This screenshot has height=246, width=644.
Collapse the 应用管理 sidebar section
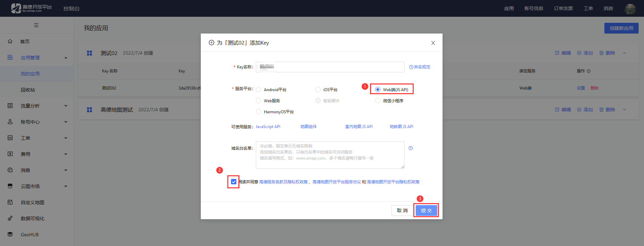[x=37, y=58]
